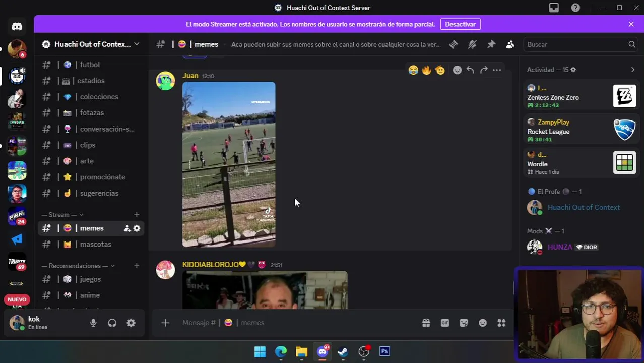The height and width of the screenshot is (363, 644).
Task: Open more options on Juan's message
Action: point(497,70)
